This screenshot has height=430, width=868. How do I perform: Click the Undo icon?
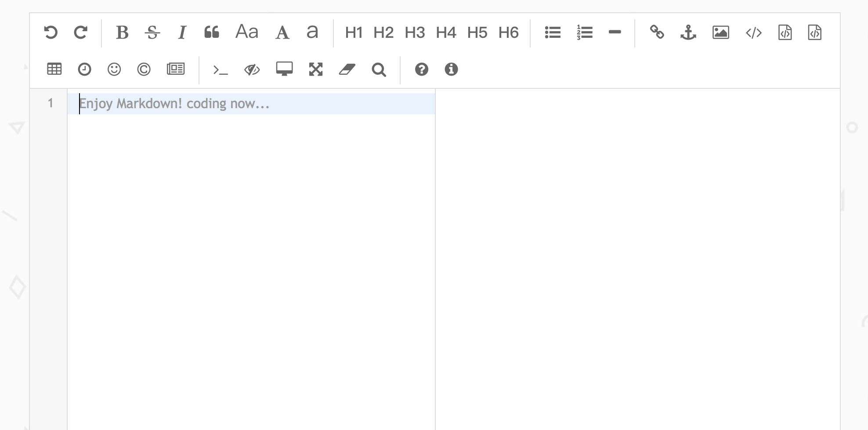51,33
